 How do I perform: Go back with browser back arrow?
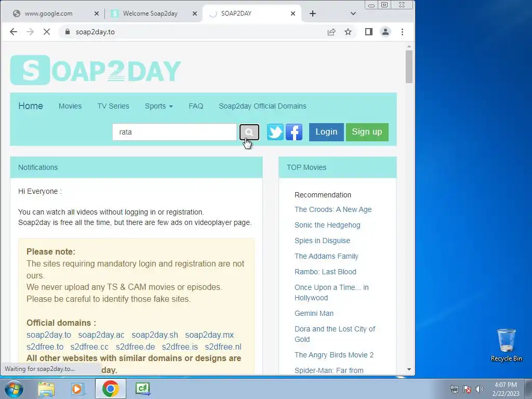(13, 32)
